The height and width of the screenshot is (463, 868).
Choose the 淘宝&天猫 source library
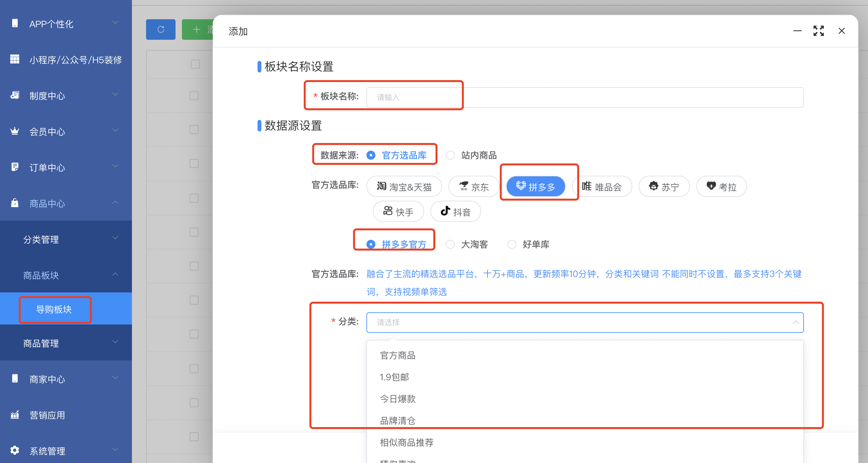click(404, 187)
